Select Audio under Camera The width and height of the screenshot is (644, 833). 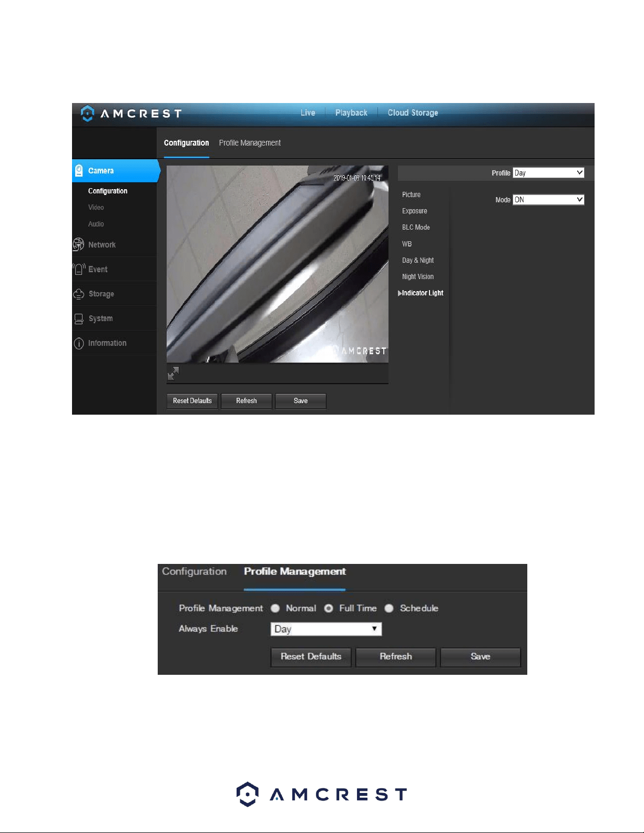pos(96,224)
